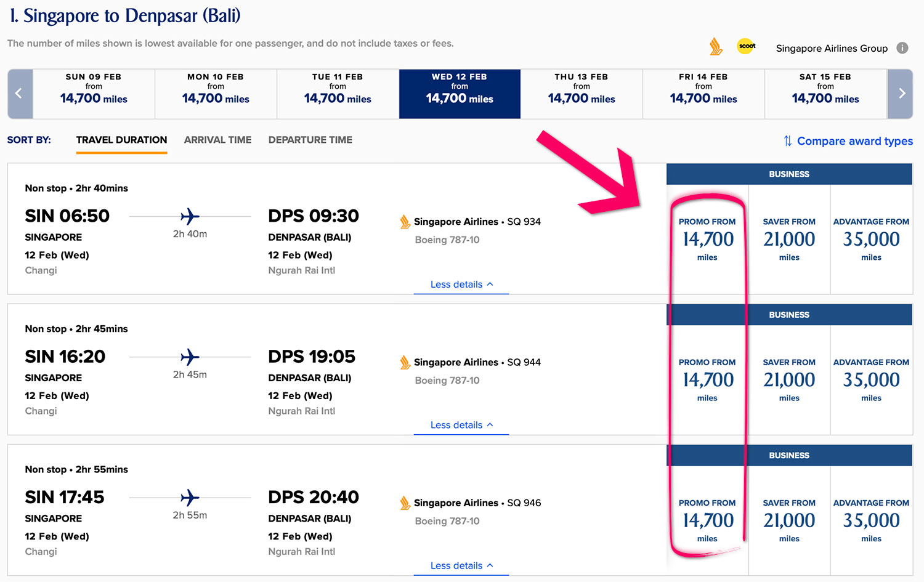The height and width of the screenshot is (582, 924).
Task: Collapse details for flight SQ 944
Action: click(x=461, y=425)
